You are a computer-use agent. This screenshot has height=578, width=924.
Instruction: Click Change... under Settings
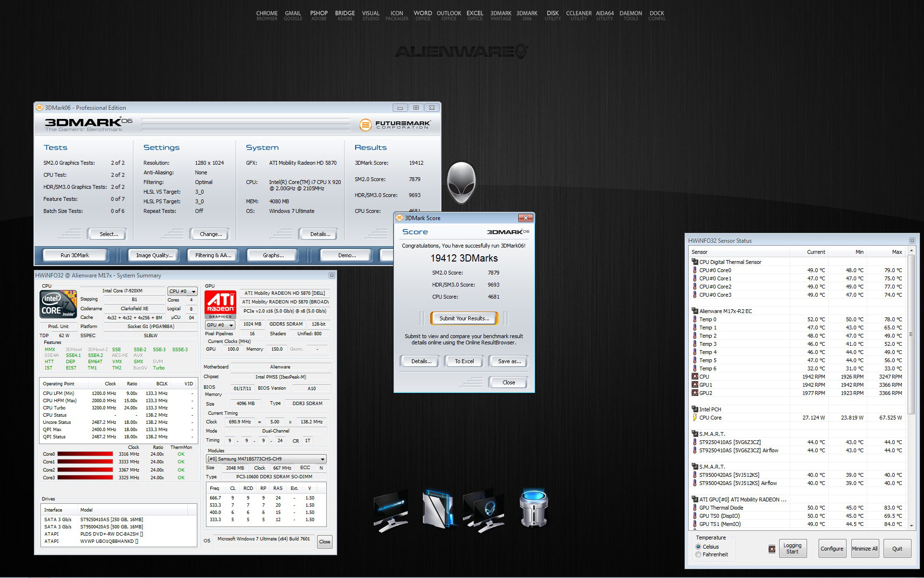tap(210, 234)
